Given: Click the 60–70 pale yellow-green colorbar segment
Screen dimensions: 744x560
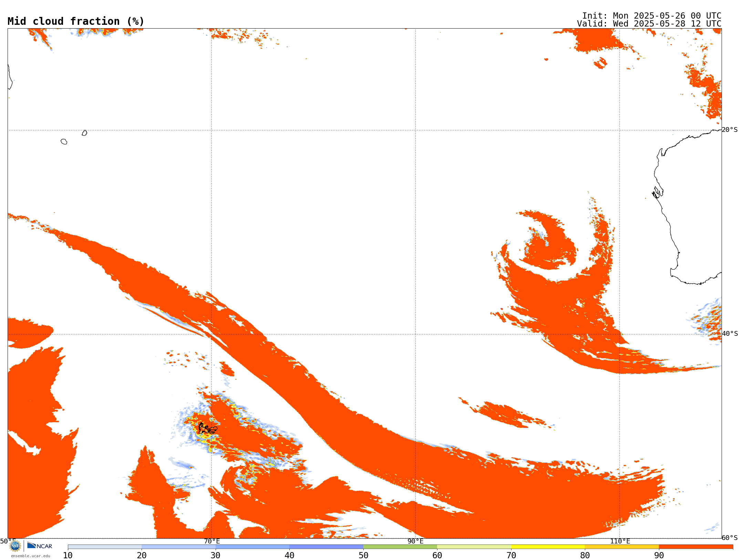Looking at the screenshot, I should coord(474,547).
